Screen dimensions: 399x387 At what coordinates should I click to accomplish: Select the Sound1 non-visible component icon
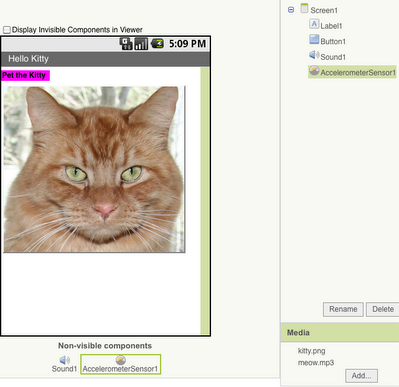point(64,360)
